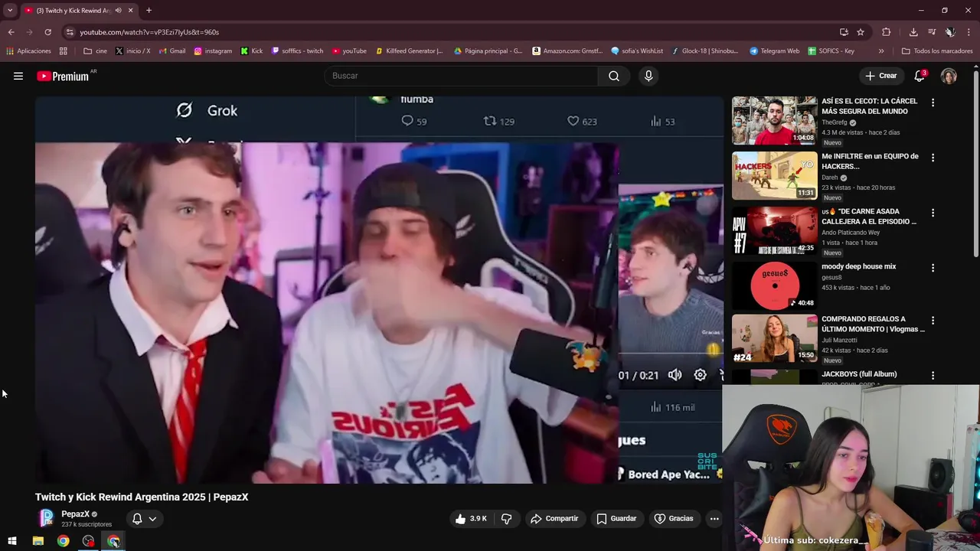980x551 pixels.
Task: Open the Gmail bookmark
Action: point(171,51)
